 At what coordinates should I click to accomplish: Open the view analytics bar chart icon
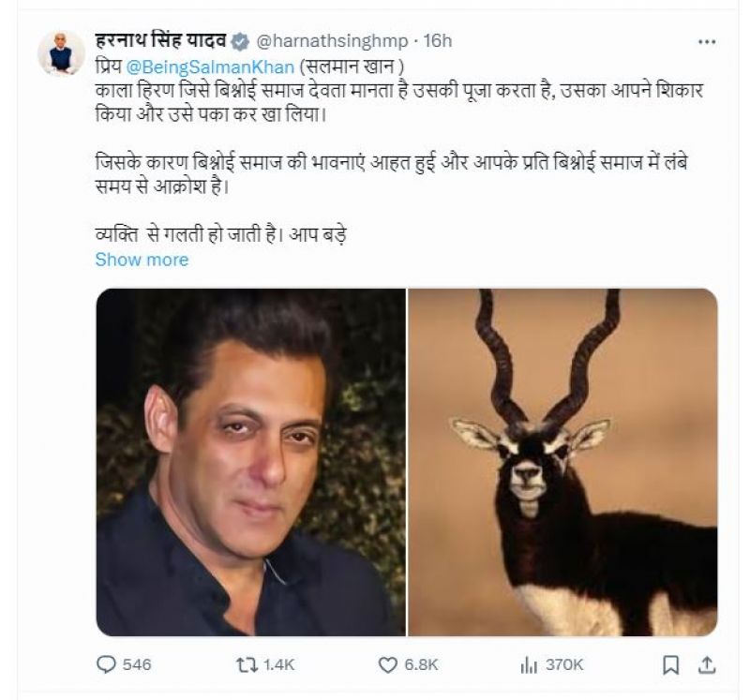pyautogui.click(x=528, y=664)
